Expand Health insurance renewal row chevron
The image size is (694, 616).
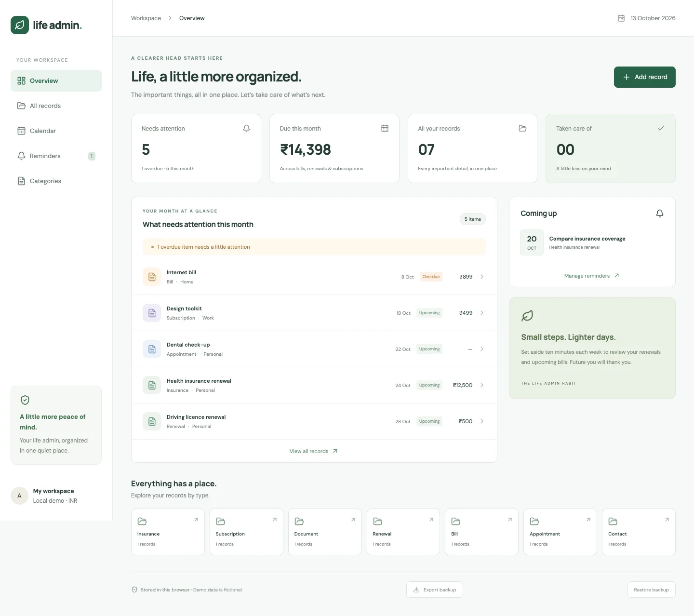click(482, 385)
